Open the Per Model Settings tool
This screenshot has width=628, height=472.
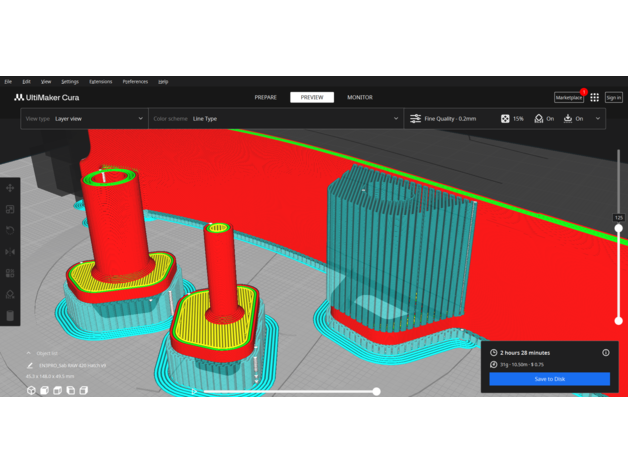pyautogui.click(x=10, y=272)
